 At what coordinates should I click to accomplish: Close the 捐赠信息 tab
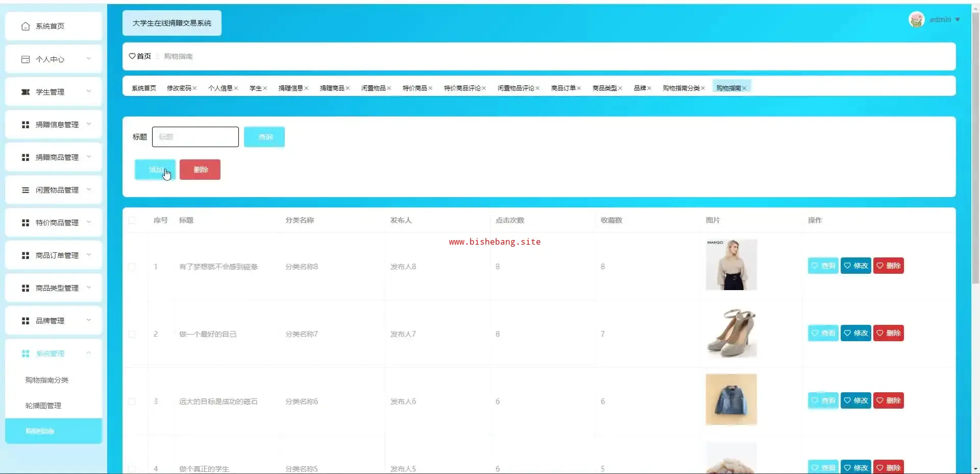(x=306, y=88)
